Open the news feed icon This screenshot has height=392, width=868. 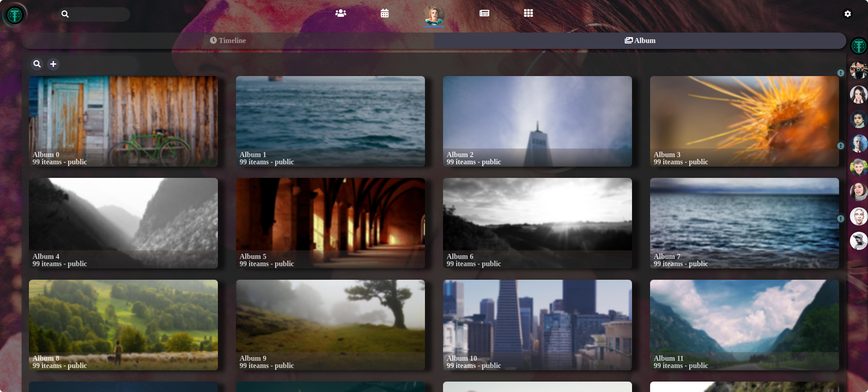tap(484, 13)
